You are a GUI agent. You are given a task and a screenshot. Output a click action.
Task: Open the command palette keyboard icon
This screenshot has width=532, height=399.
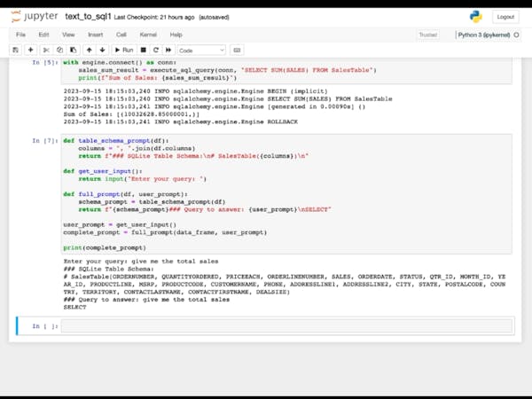coord(237,51)
